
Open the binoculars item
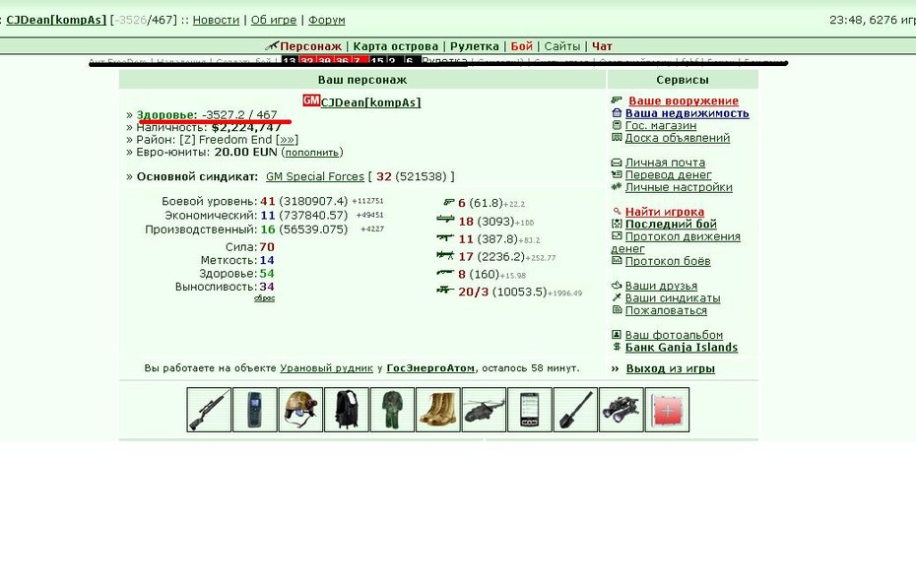click(621, 410)
